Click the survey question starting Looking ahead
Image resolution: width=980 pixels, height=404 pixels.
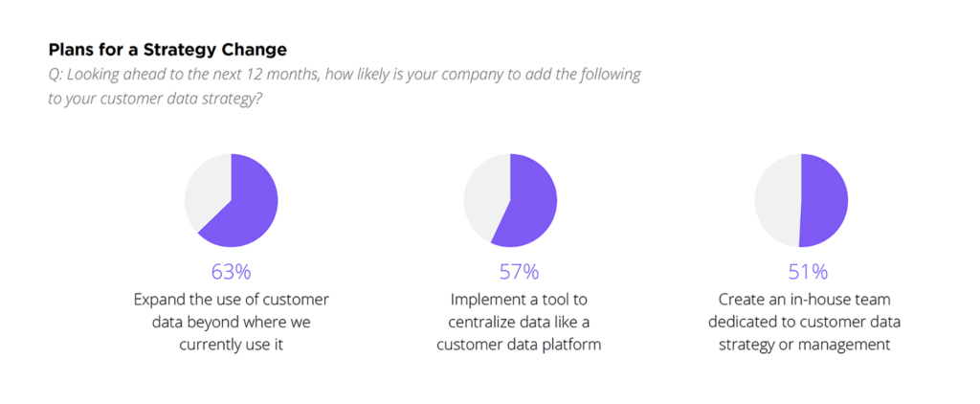(345, 87)
